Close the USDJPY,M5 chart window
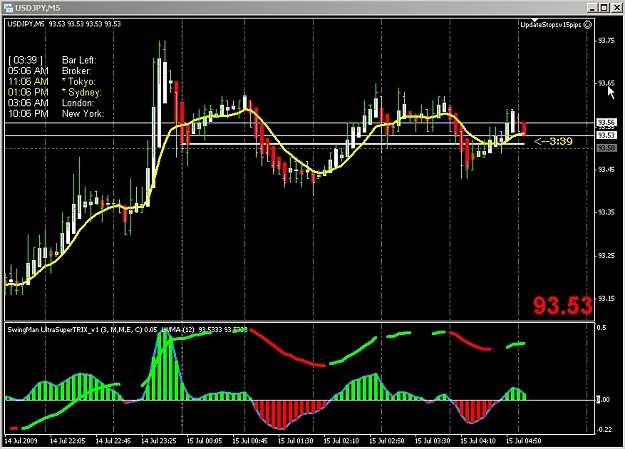The height and width of the screenshot is (449, 625). (616, 8)
